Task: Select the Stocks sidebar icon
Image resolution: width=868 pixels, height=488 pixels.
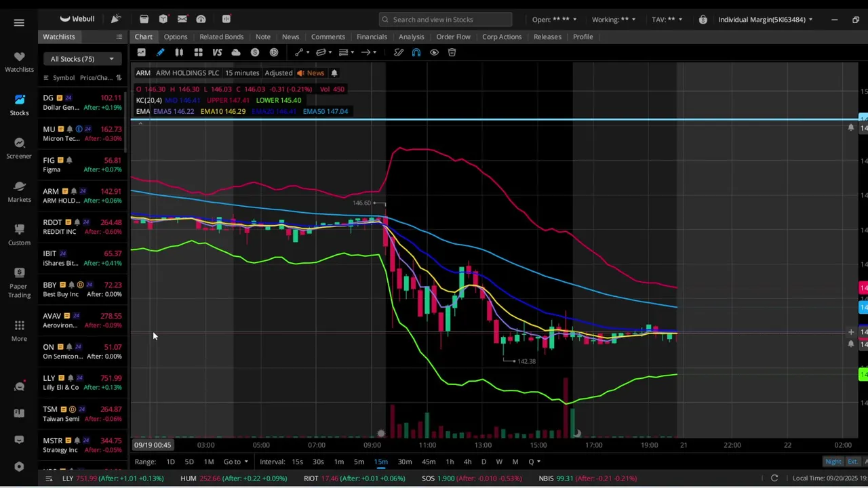Action: pyautogui.click(x=19, y=105)
